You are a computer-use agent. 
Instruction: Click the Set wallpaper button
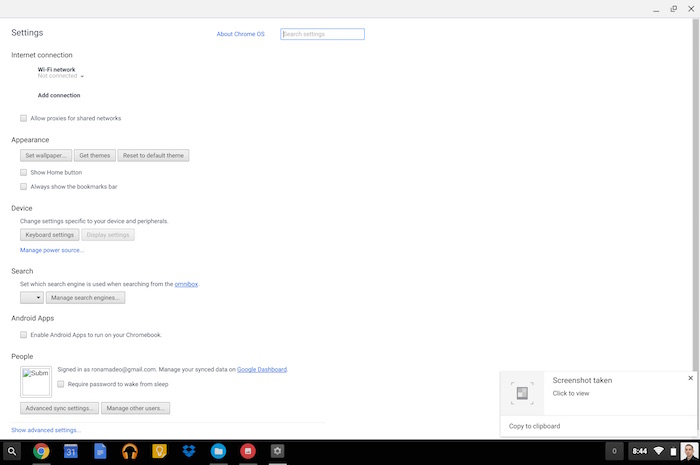(46, 156)
